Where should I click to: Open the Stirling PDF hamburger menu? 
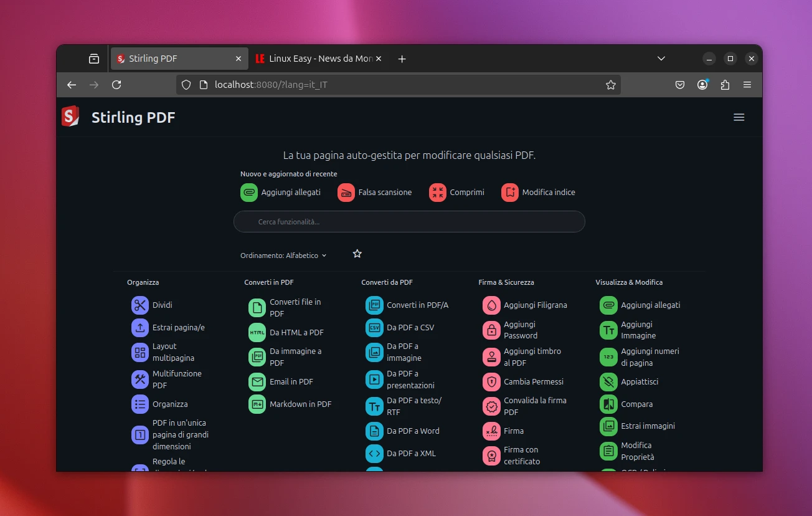tap(739, 117)
